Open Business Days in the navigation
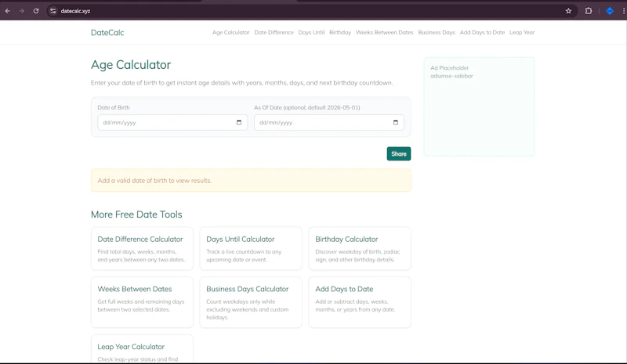 (x=437, y=32)
